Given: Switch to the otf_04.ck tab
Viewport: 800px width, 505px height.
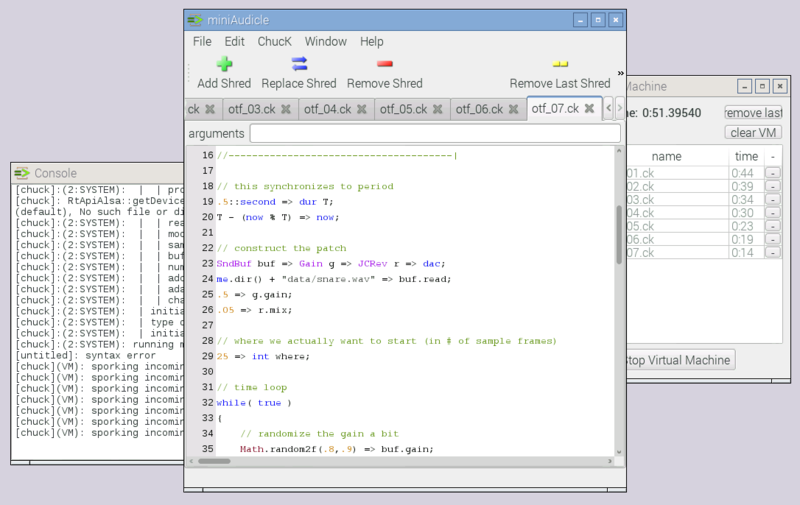Looking at the screenshot, I should (x=328, y=109).
